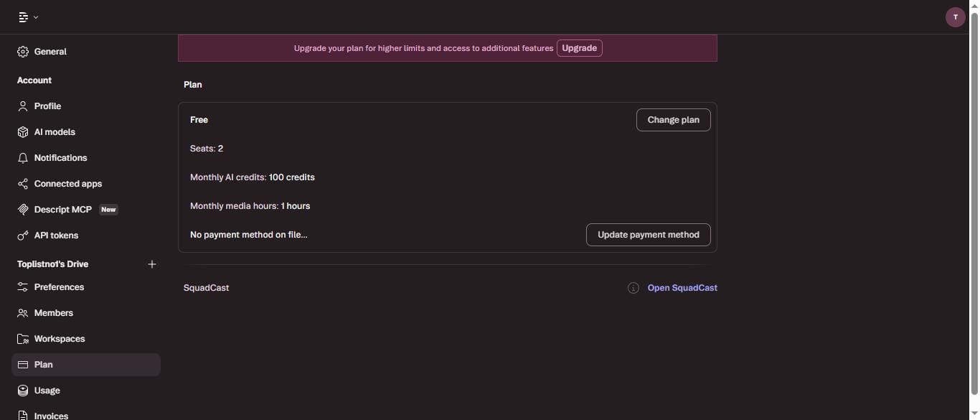980x420 pixels.
Task: Click the Change plan button
Action: [673, 120]
